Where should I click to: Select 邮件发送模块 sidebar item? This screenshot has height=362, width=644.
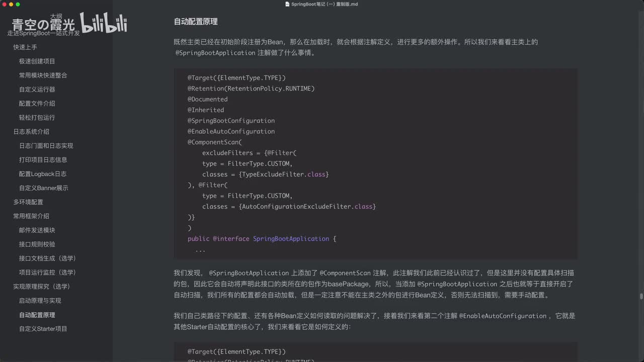[x=37, y=230]
